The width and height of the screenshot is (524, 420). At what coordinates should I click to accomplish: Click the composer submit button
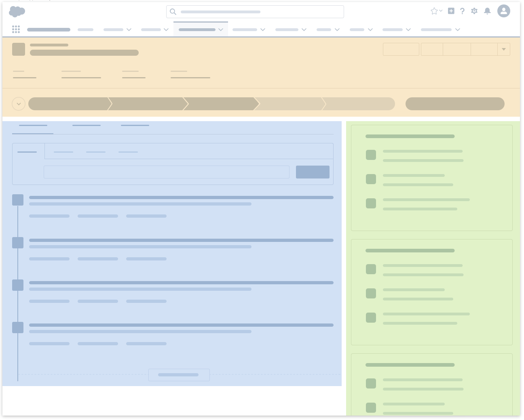point(313,172)
